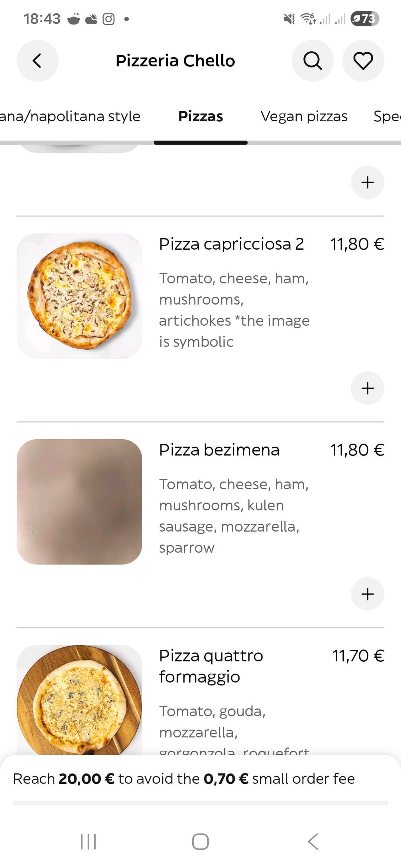The image size is (401, 868).
Task: Tap the back arrow beside Pizzeria Chello
Action: pyautogui.click(x=38, y=61)
